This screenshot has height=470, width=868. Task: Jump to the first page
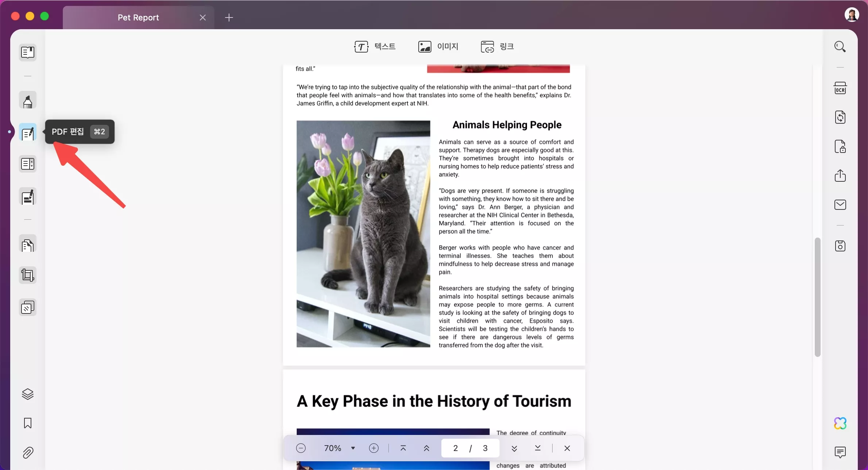point(403,448)
